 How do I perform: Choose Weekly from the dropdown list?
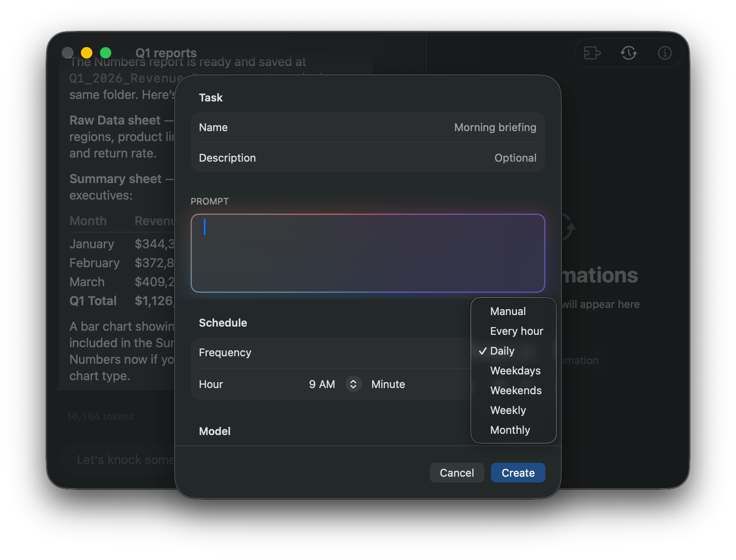coord(508,410)
